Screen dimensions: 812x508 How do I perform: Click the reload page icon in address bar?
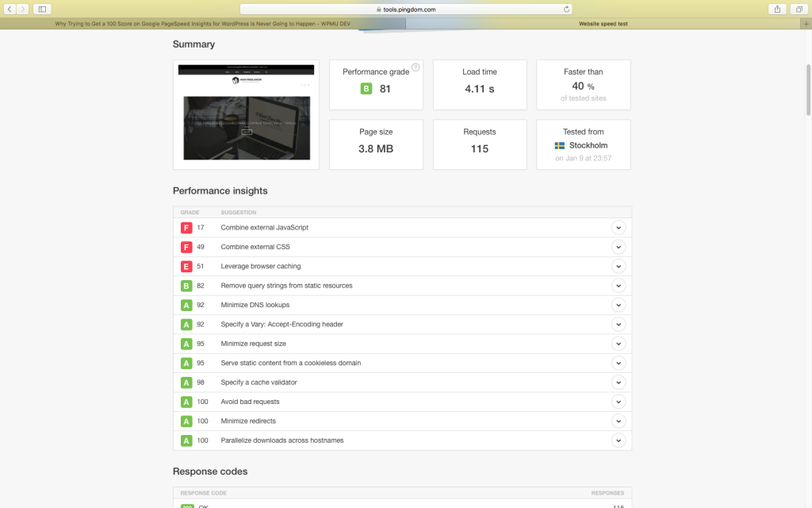[x=566, y=10]
